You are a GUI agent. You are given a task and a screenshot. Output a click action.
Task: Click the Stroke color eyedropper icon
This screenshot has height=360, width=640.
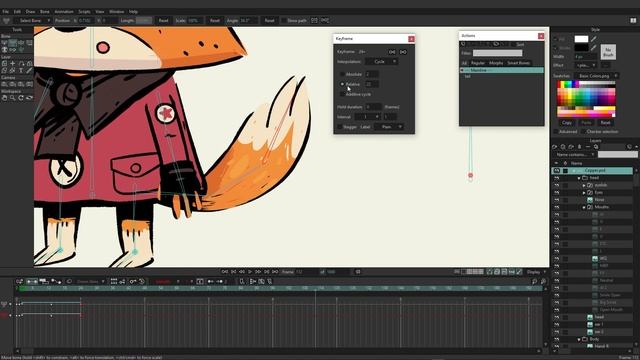tap(593, 48)
